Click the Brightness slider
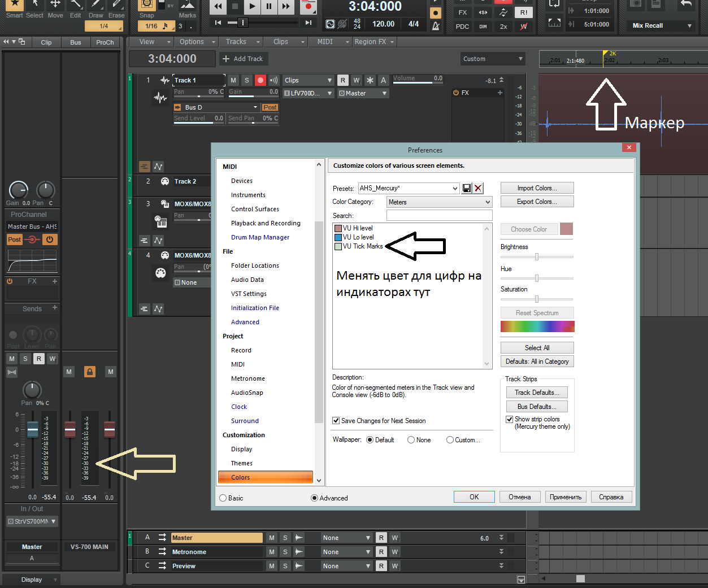 [537, 256]
